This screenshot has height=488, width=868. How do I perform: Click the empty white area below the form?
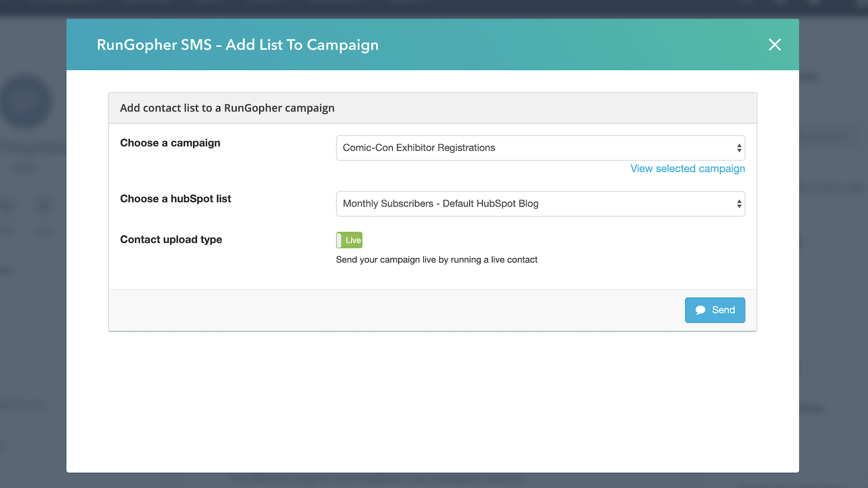point(432,401)
